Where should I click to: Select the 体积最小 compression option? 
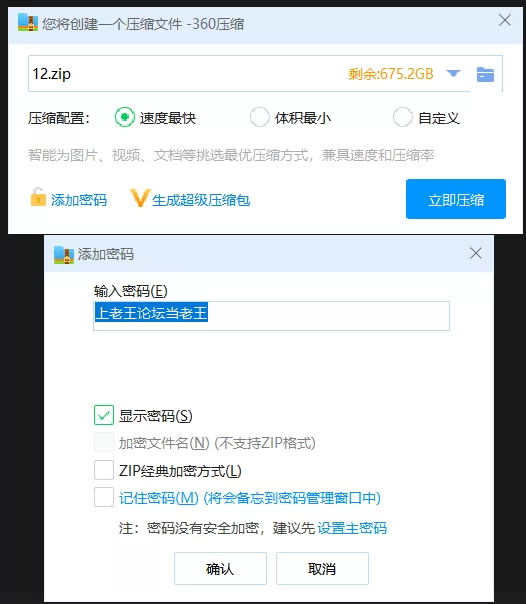pyautogui.click(x=260, y=117)
